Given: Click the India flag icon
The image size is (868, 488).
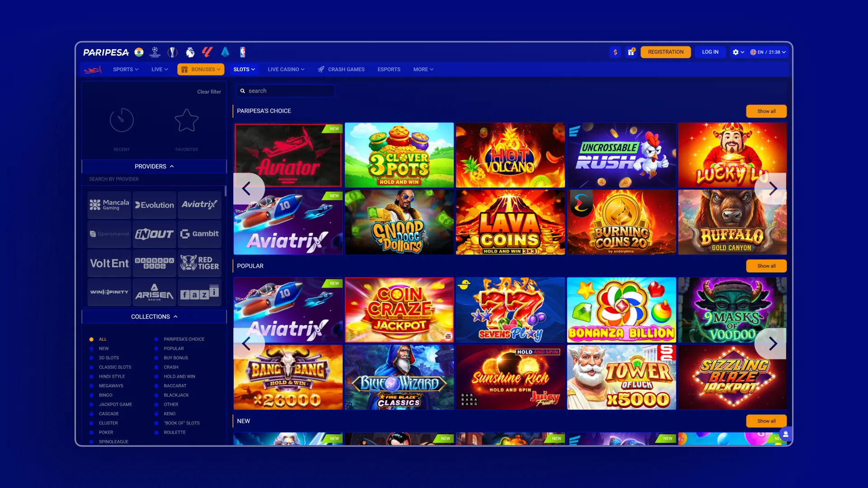Looking at the screenshot, I should coord(139,52).
